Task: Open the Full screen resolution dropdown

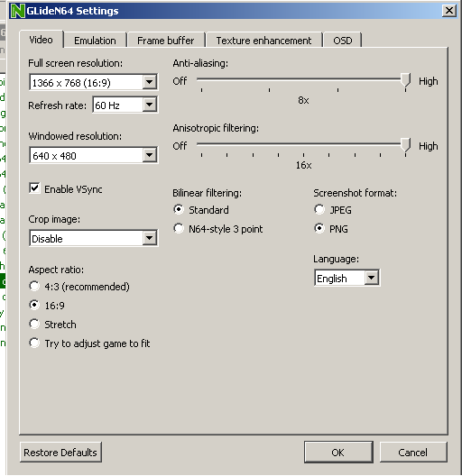Action: [x=149, y=82]
